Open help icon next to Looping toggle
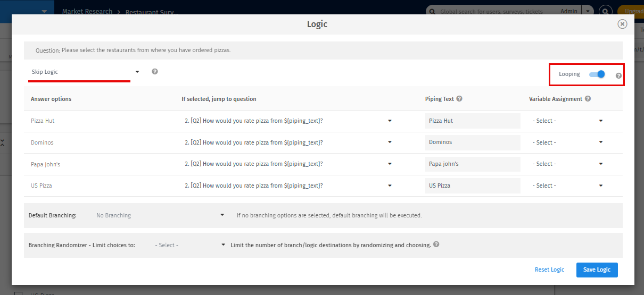The image size is (644, 295). click(x=618, y=75)
